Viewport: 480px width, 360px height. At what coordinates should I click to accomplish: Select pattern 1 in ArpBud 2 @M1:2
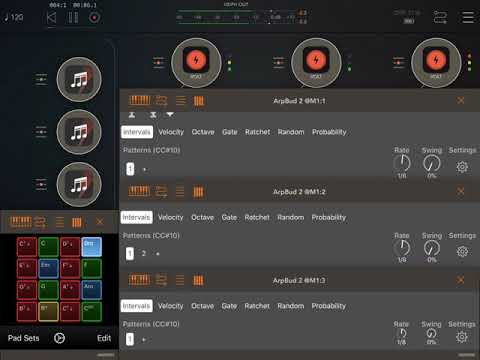tap(130, 254)
